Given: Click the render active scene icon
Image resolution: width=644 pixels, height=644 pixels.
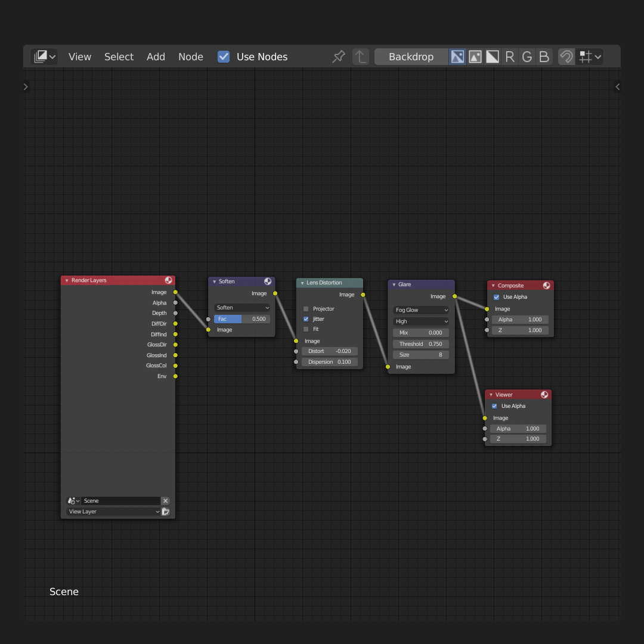Looking at the screenshot, I should pos(166,512).
